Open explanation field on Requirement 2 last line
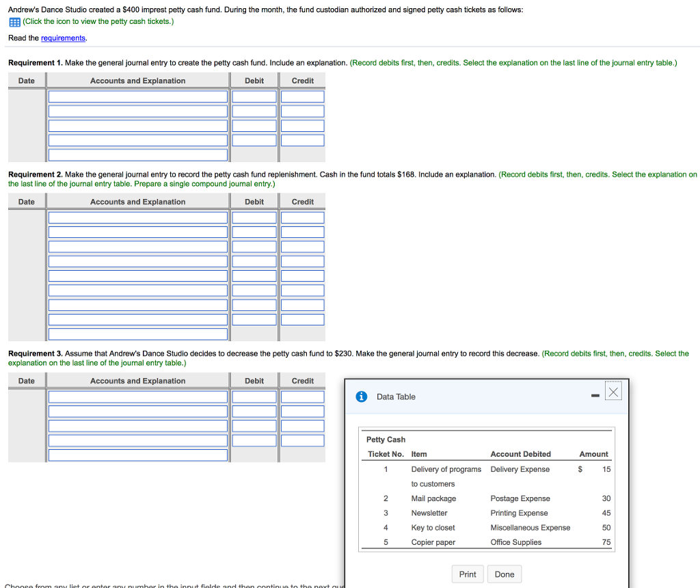Viewport: 700px width, 588px height. coord(137,334)
